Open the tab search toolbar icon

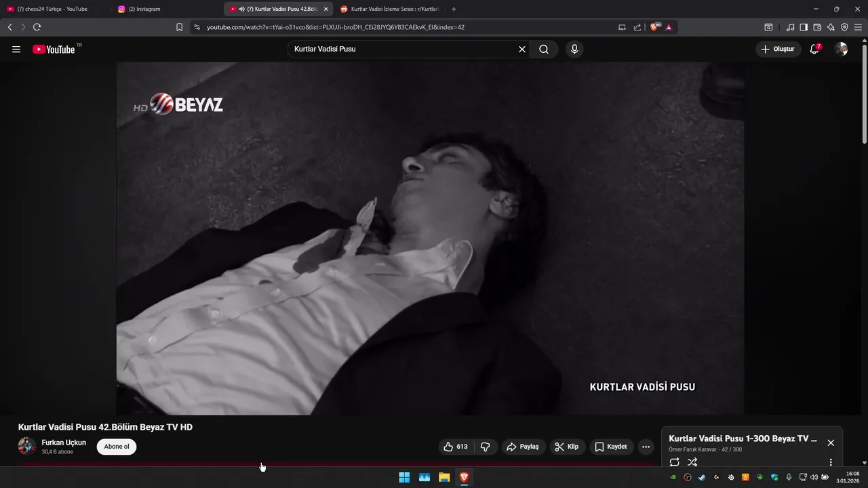pos(768,27)
